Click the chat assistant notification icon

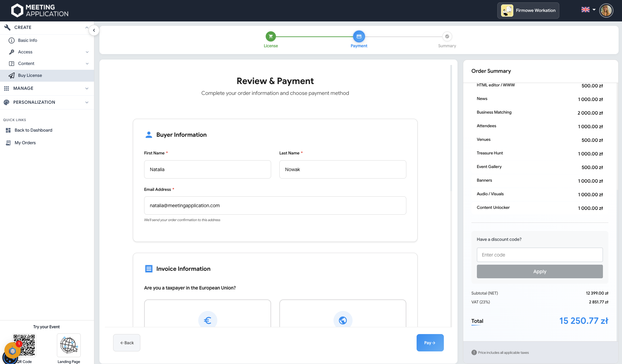pos(13,351)
